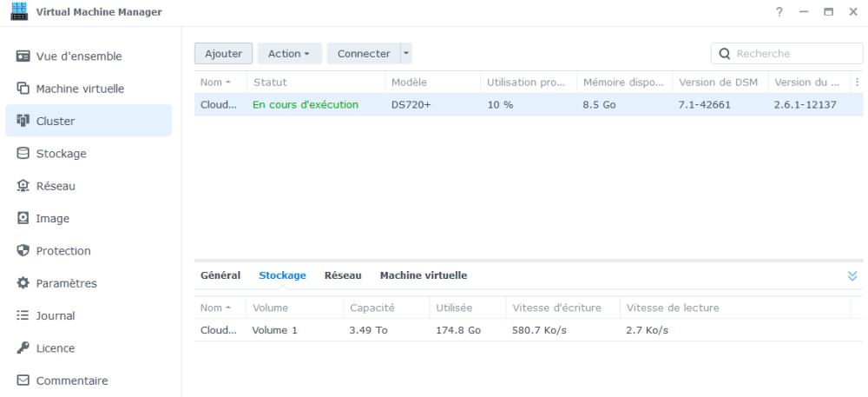Click the 580.7 Ko/s write speed
Viewport: 868px width, 397px height.
click(x=539, y=330)
